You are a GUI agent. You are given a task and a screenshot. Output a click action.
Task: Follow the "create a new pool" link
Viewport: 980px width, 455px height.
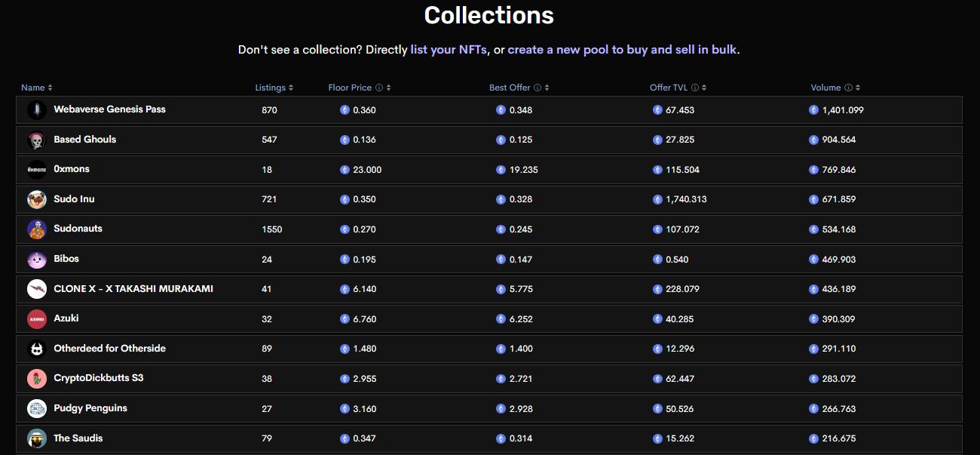click(558, 50)
